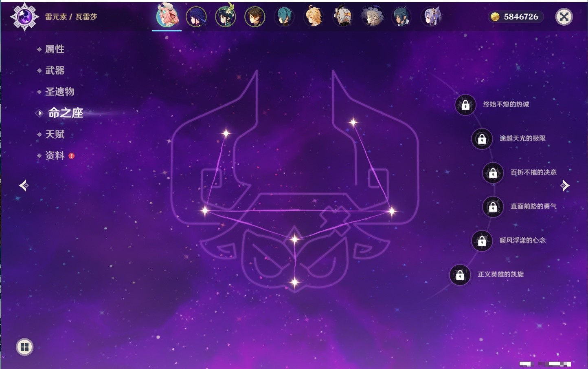Select the light purple twin-tail avatar
The height and width of the screenshot is (369, 588).
[431, 17]
